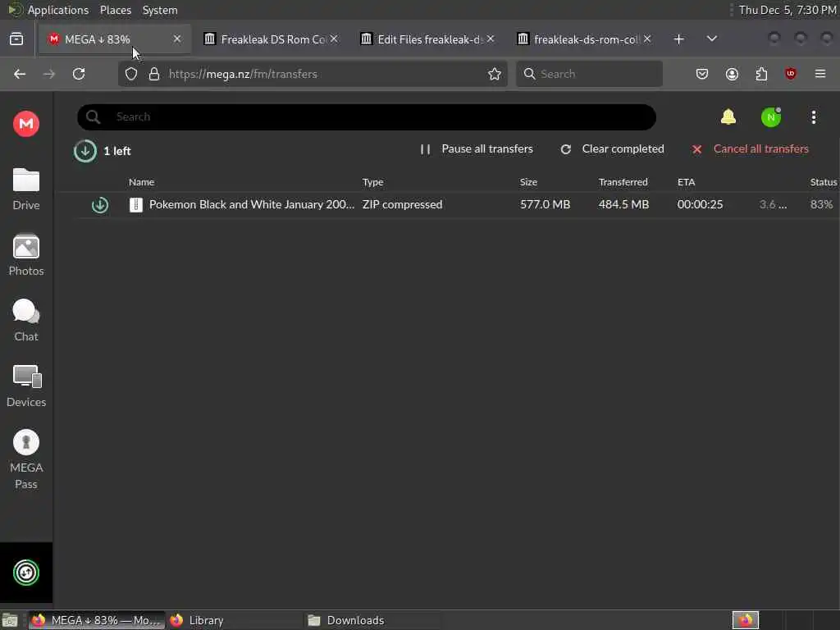Focus the MEGA search field
Image resolution: width=840 pixels, height=630 pixels.
(x=367, y=116)
